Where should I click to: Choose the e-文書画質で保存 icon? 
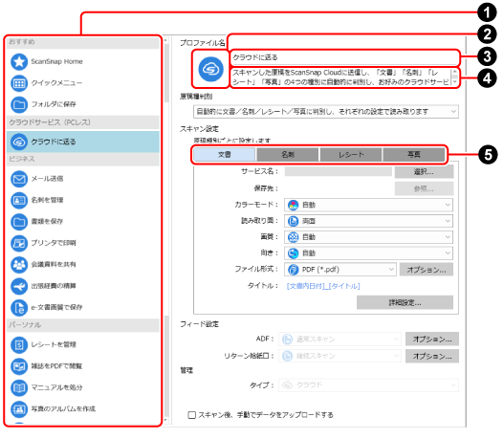(x=19, y=308)
